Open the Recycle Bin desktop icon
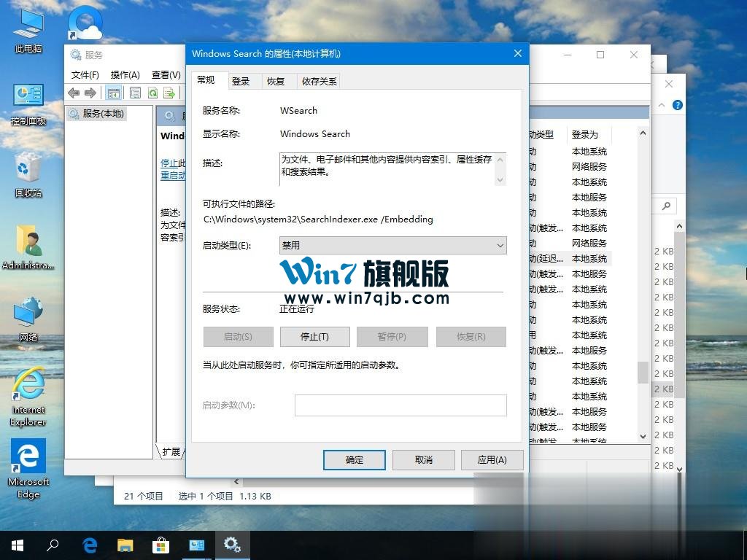 tap(28, 174)
